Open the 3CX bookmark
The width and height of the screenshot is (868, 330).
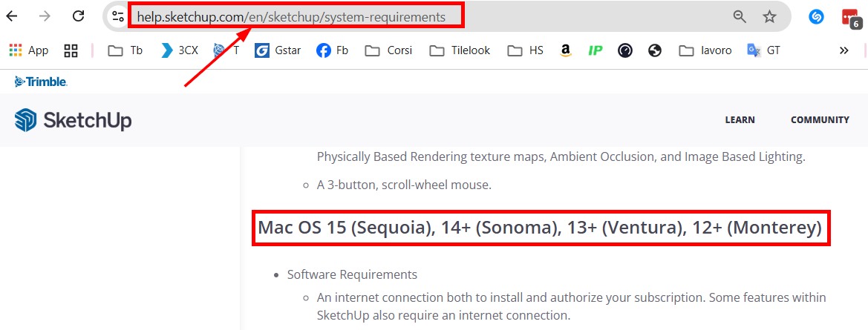point(179,51)
